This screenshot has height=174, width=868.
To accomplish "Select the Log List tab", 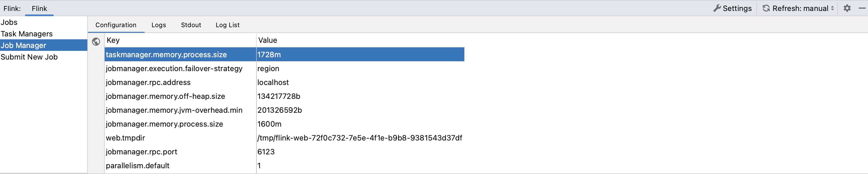I will coord(228,25).
